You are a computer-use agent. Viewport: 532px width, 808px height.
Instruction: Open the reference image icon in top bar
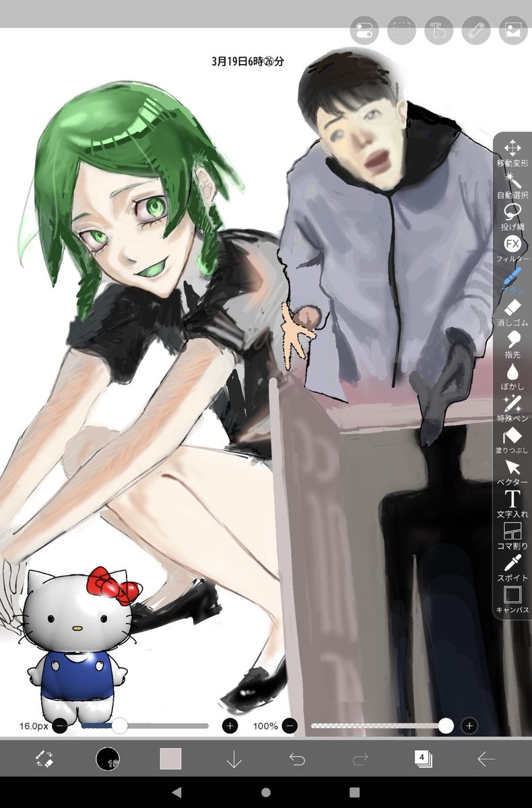(x=512, y=30)
